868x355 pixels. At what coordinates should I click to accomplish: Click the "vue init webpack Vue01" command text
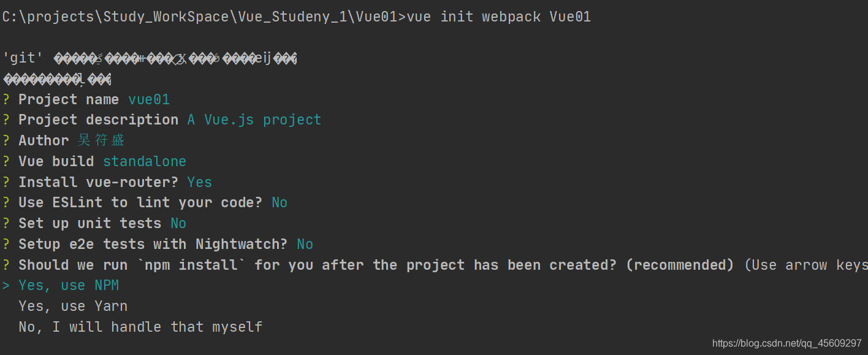coord(498,17)
